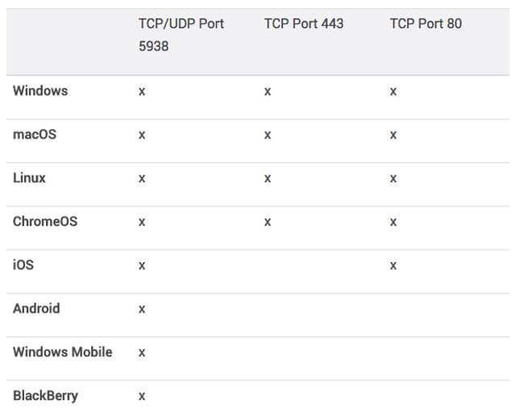Select the Windows Mobile row label
This screenshot has width=516, height=420.
[62, 351]
